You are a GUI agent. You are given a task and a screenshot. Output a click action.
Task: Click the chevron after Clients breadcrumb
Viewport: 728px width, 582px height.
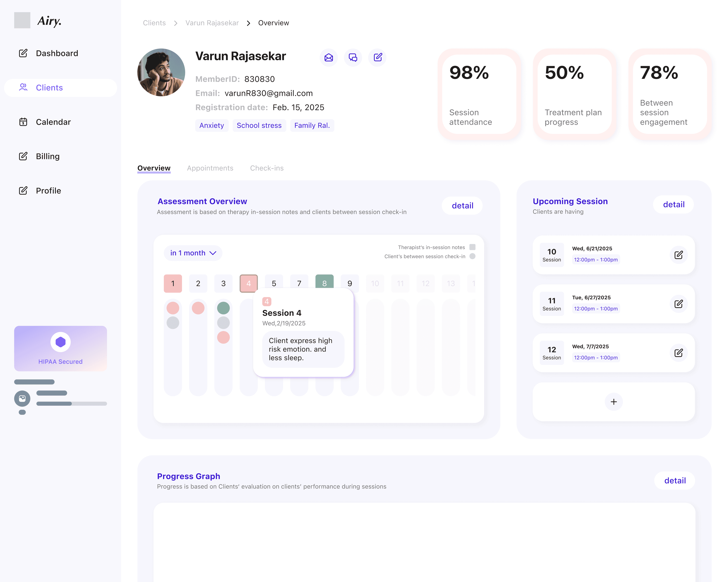point(176,23)
